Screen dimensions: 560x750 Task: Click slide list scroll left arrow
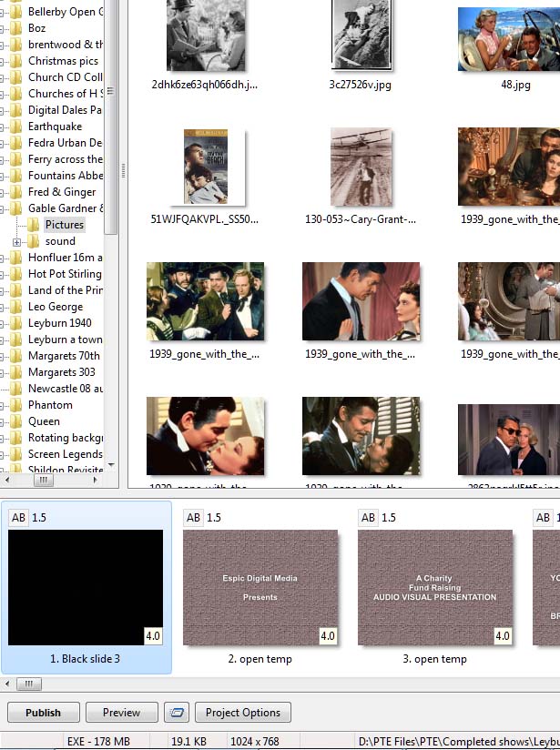pos(7,684)
